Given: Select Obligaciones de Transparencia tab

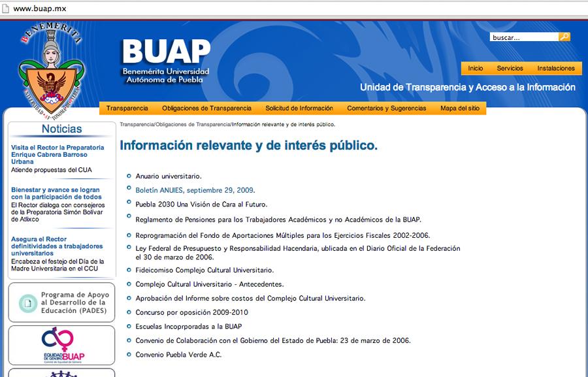Looking at the screenshot, I should [206, 108].
